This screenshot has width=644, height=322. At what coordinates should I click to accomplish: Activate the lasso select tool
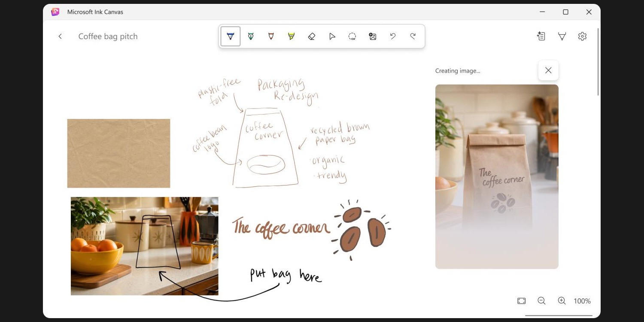tap(352, 36)
